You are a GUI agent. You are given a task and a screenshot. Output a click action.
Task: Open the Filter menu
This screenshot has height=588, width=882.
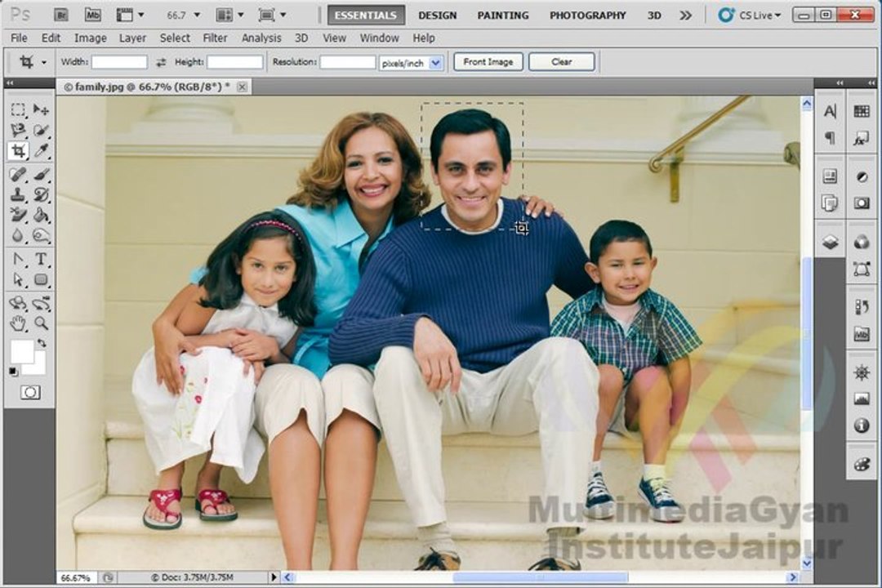coord(215,38)
